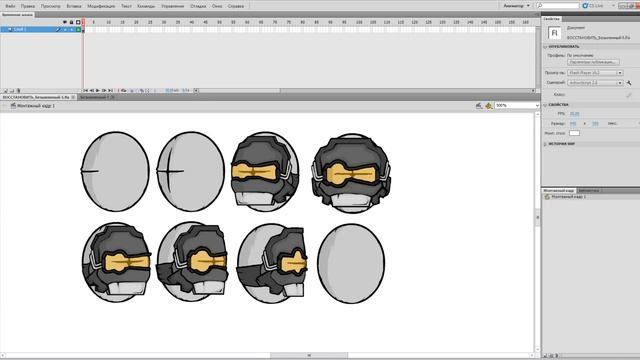The image size is (640, 360).
Task: Open the Отладка menu
Action: click(198, 6)
